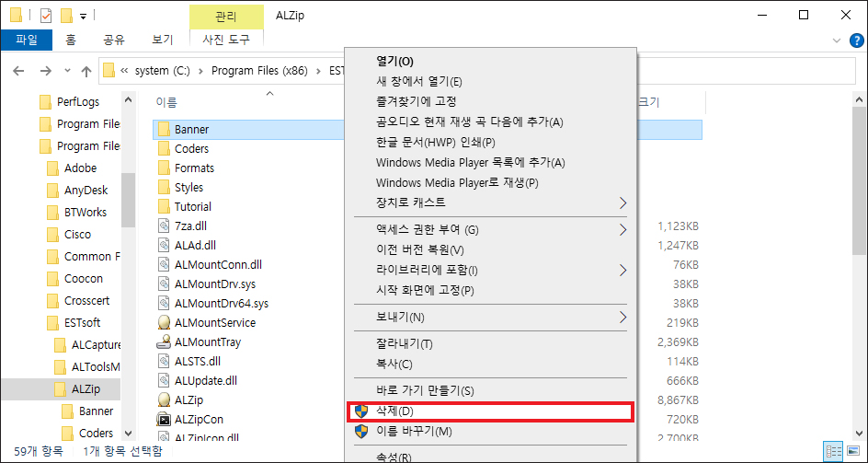This screenshot has width=868, height=463.
Task: Click the ALZip application egg icon
Action: click(x=164, y=399)
